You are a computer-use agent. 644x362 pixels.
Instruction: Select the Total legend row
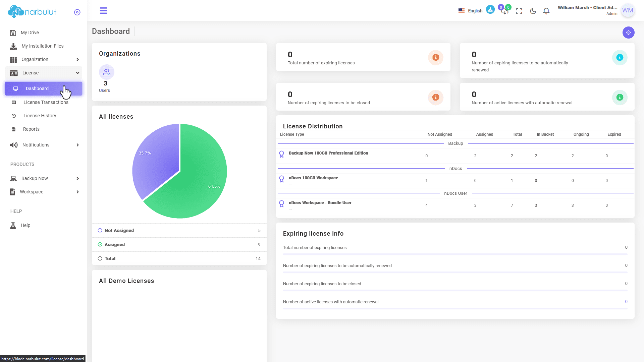point(179,259)
